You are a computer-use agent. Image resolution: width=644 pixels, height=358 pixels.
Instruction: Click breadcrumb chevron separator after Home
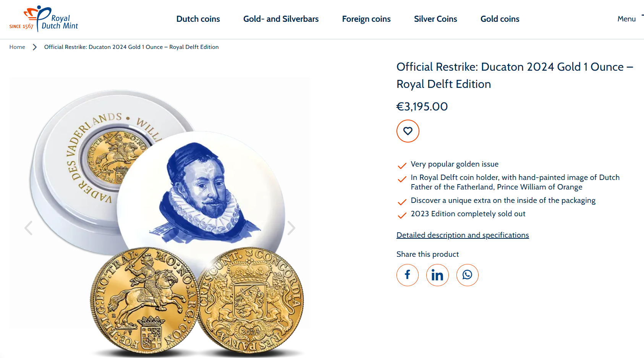click(35, 47)
